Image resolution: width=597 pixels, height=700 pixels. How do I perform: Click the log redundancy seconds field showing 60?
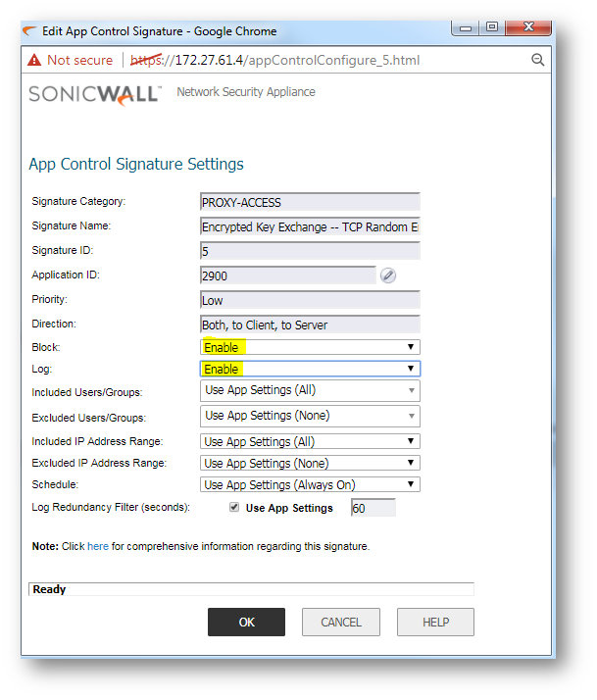(x=373, y=508)
